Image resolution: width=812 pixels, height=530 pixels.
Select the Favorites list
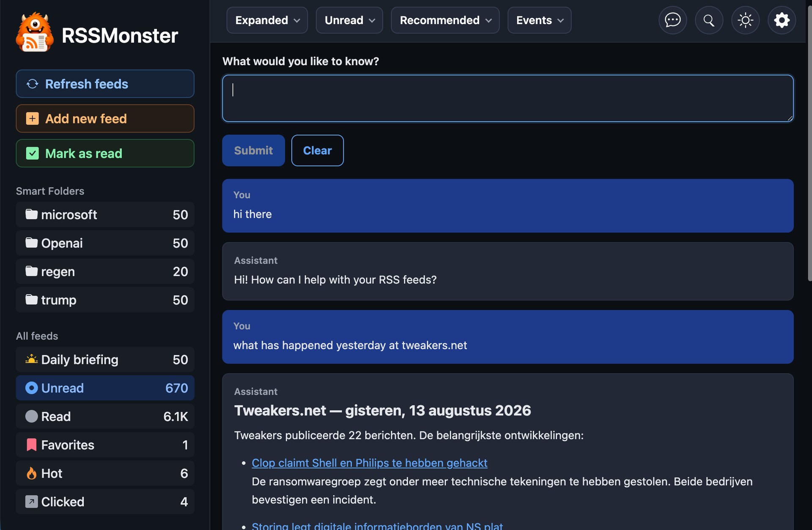point(105,445)
